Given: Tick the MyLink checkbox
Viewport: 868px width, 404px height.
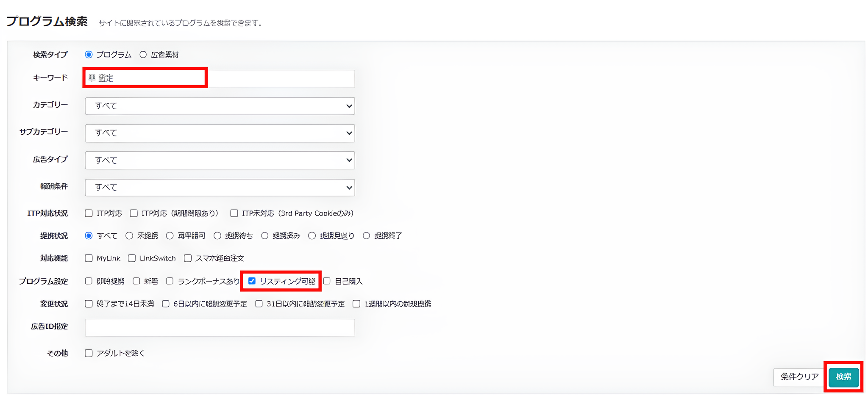Looking at the screenshot, I should click(x=89, y=258).
